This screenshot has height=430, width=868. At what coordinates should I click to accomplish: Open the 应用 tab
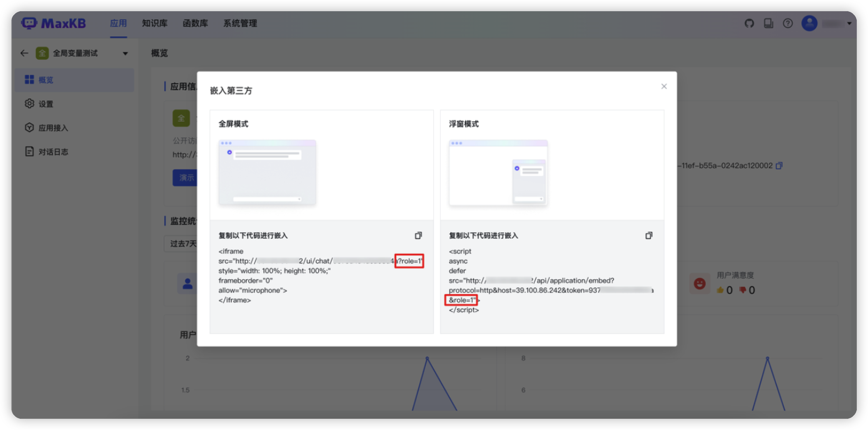118,23
